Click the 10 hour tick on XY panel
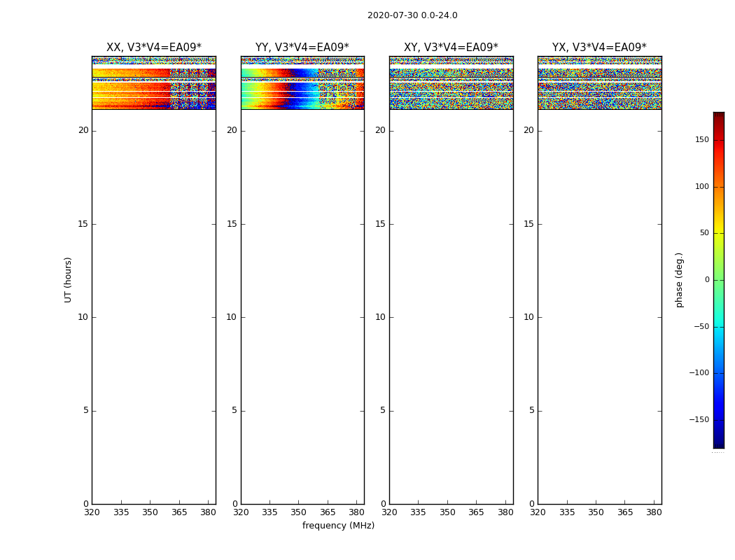The width and height of the screenshot is (735, 560). click(x=380, y=317)
